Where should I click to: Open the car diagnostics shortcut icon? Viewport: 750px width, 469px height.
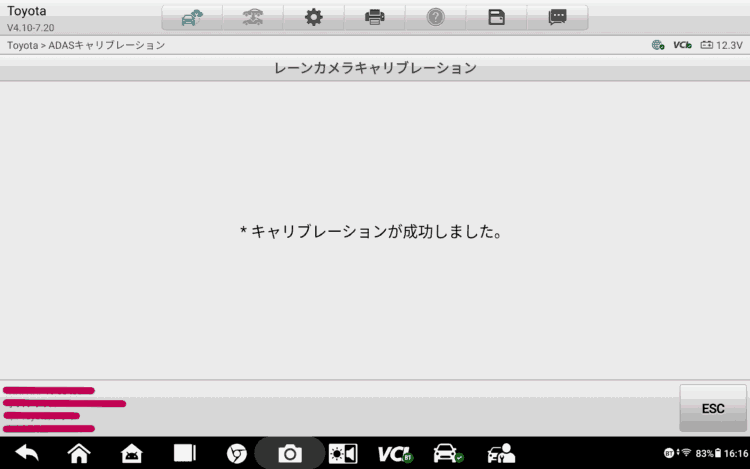[x=447, y=453]
